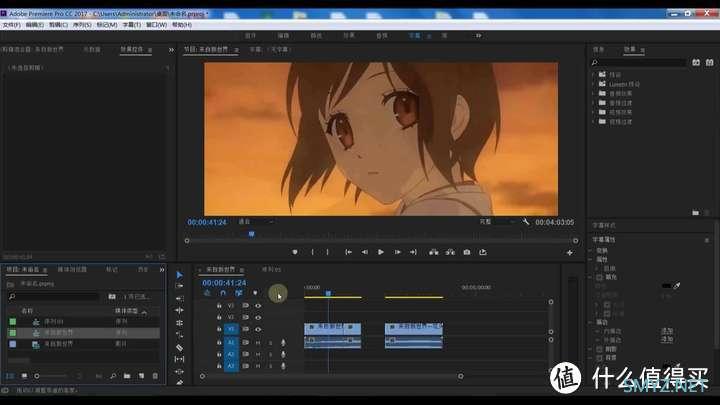Image resolution: width=720 pixels, height=405 pixels.
Task: Click the Effects panel search field
Action: [x=638, y=62]
